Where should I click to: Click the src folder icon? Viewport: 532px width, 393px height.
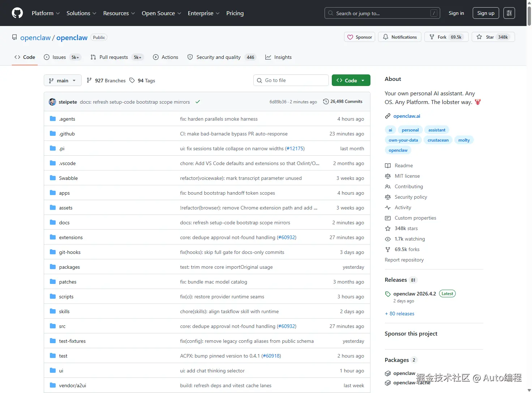(x=53, y=326)
